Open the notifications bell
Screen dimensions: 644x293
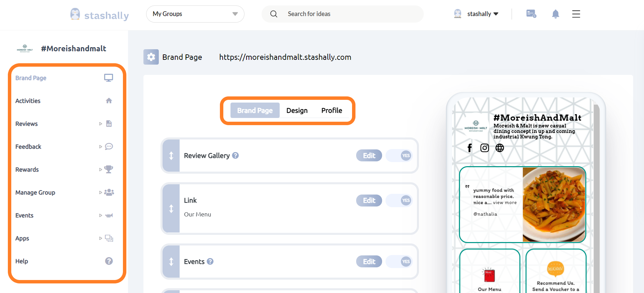click(556, 14)
